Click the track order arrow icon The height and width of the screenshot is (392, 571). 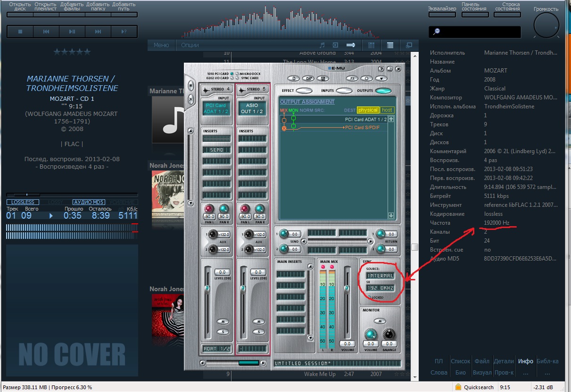(350, 45)
